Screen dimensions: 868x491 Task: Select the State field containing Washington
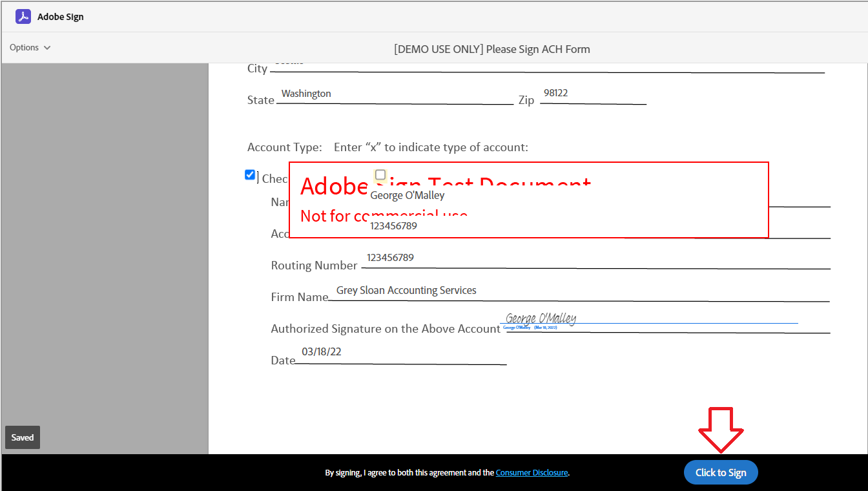tap(395, 95)
